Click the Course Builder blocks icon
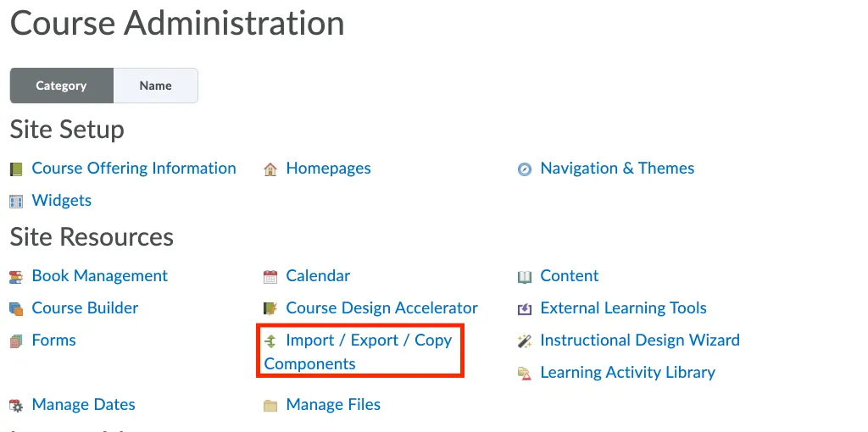Viewport: 868px width, 432px height. (x=16, y=308)
